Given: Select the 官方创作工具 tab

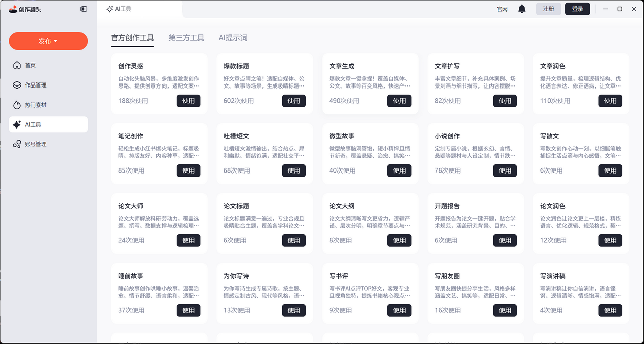Looking at the screenshot, I should 132,38.
